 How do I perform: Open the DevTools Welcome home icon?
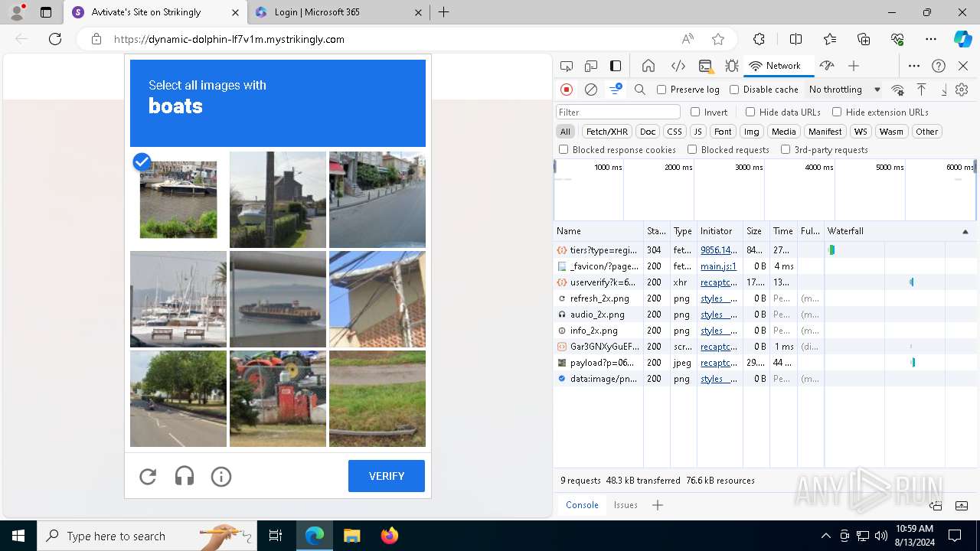(648, 66)
